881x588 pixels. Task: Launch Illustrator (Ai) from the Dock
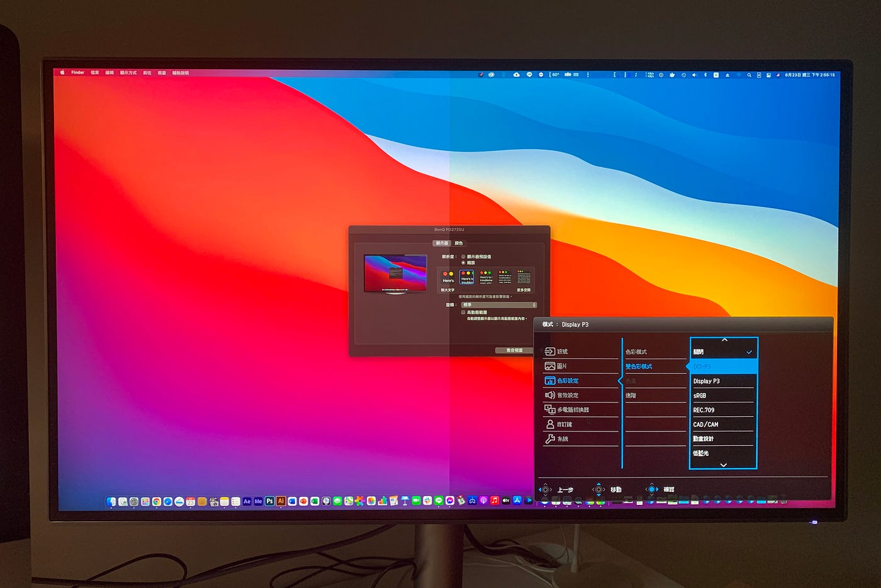coord(281,501)
